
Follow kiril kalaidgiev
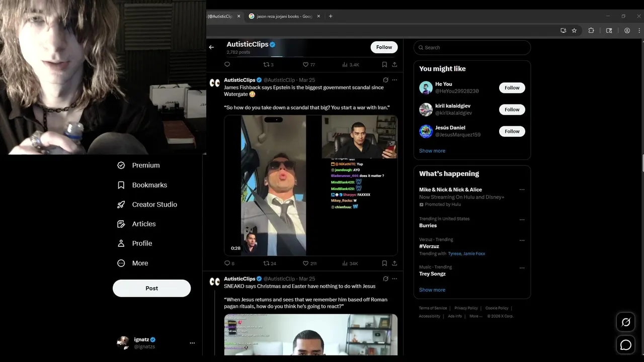[512, 110]
